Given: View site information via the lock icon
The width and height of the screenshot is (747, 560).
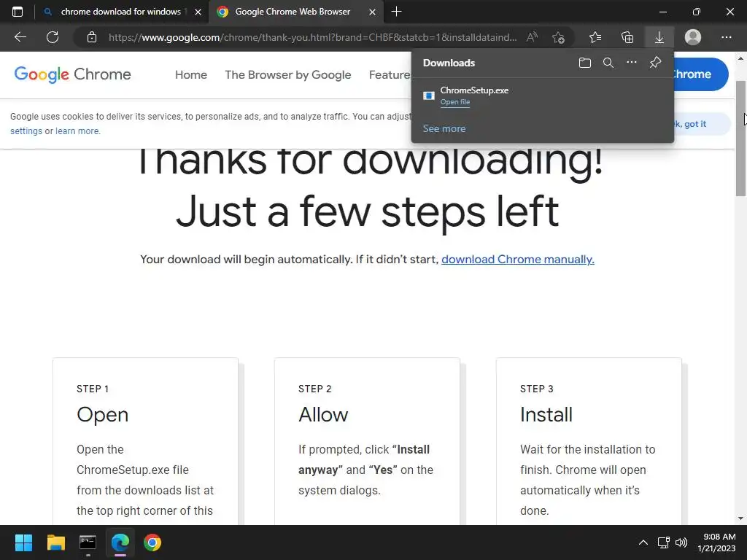Looking at the screenshot, I should [92, 37].
